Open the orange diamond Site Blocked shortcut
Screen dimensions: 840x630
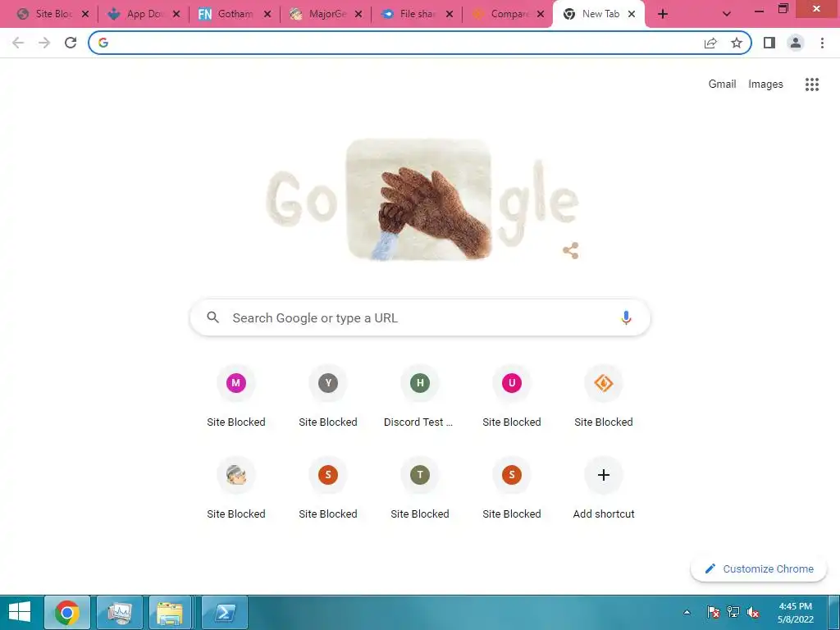tap(604, 396)
